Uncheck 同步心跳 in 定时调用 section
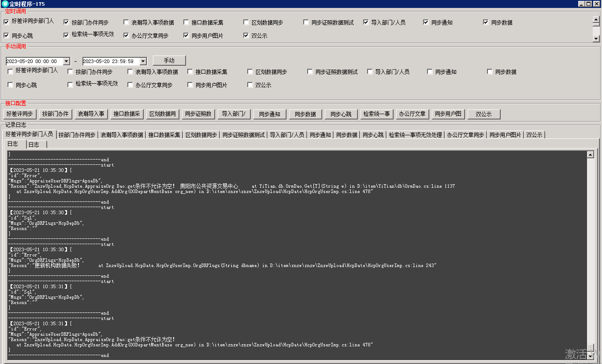The width and height of the screenshot is (602, 364). tap(6, 35)
